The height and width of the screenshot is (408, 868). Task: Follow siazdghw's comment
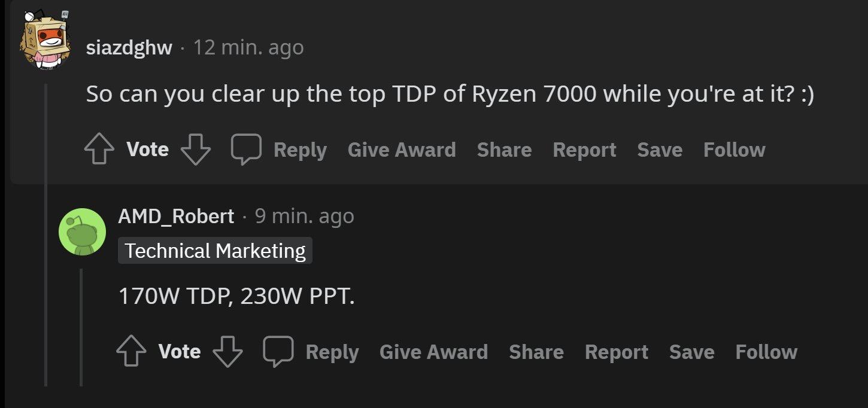pos(734,150)
